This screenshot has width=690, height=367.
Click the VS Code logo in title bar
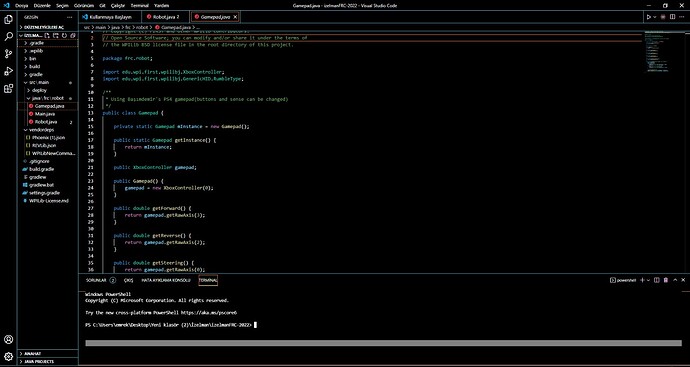(6, 5)
